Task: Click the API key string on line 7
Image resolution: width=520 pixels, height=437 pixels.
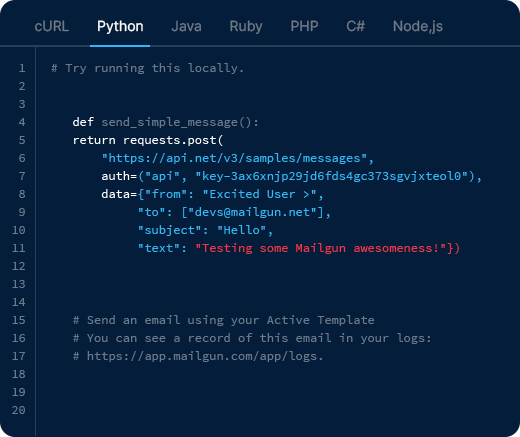Action: point(332,176)
